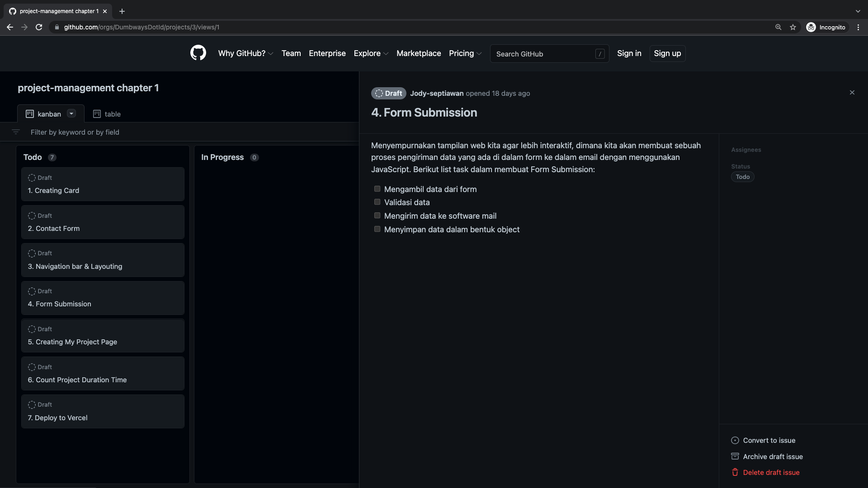Check Mengirim data ke software mail checkbox
Screen dimensions: 868x488
tap(377, 216)
